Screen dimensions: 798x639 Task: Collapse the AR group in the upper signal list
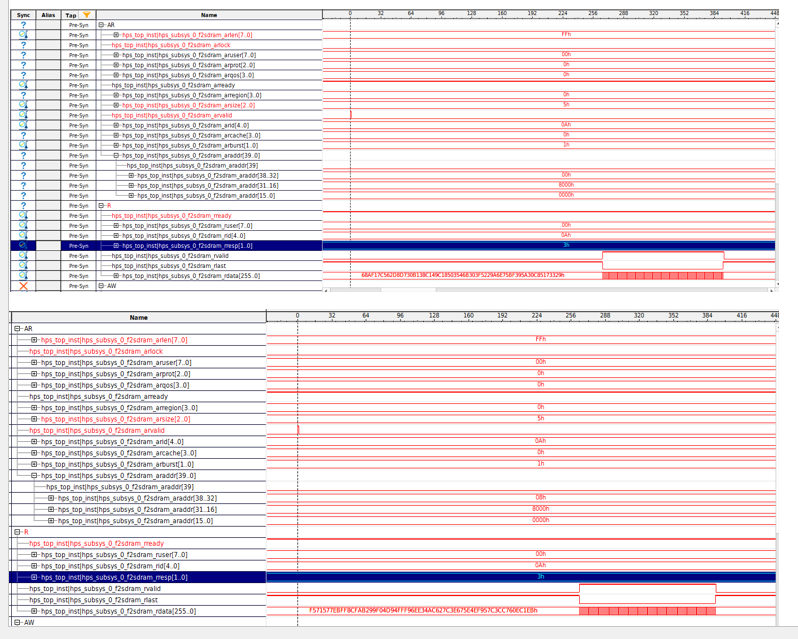101,25
